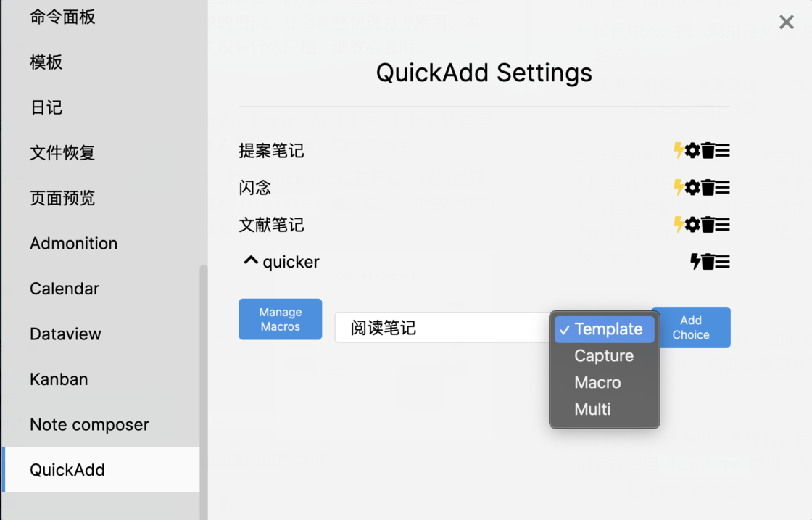Click the gear icon for 提案笔记

(x=692, y=151)
